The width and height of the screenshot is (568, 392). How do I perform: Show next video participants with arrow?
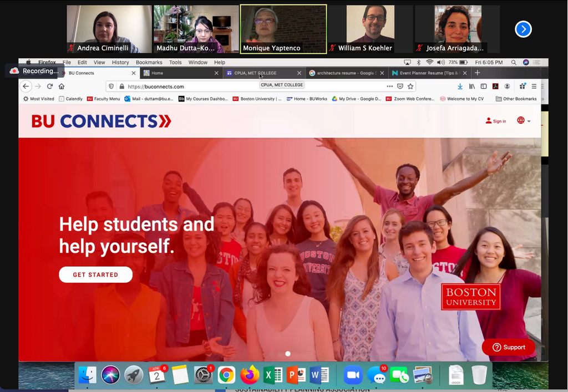coord(523,29)
